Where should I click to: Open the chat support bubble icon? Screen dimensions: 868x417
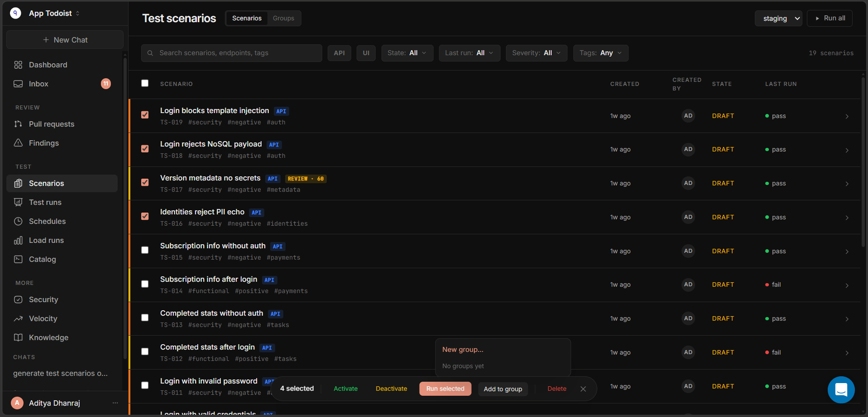pos(841,389)
